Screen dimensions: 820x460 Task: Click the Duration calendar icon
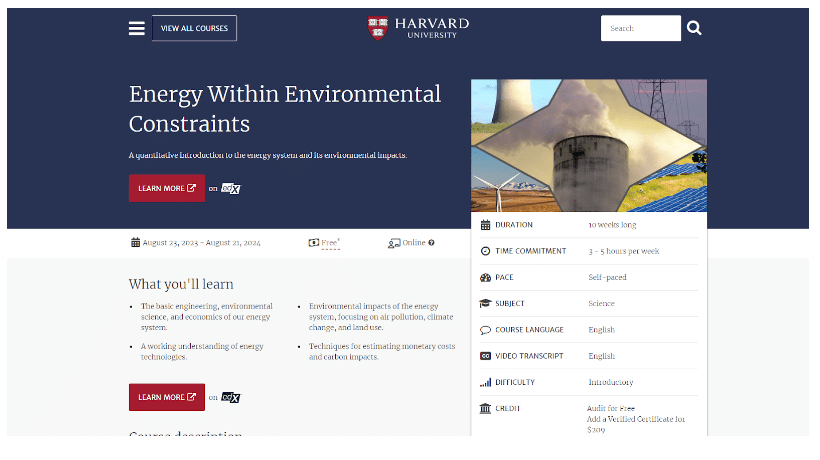point(485,225)
